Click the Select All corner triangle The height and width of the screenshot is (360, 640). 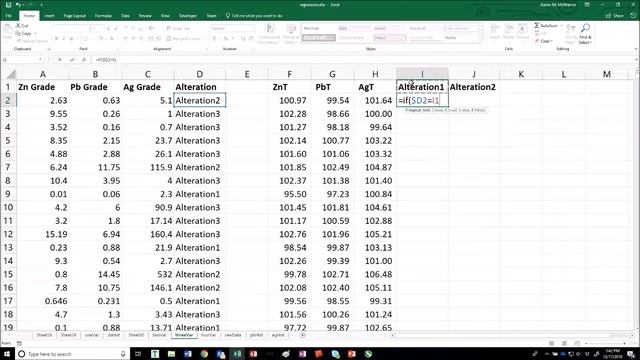click(11, 74)
